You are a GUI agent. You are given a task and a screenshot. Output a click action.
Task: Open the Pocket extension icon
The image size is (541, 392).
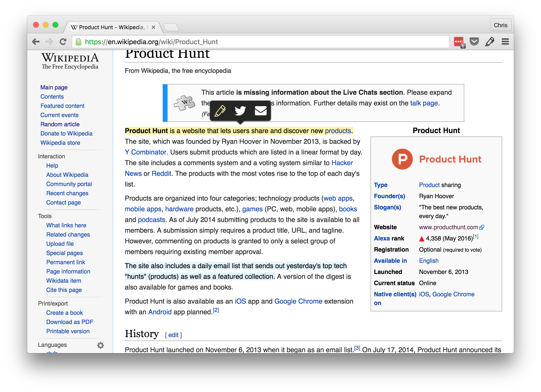click(x=474, y=42)
